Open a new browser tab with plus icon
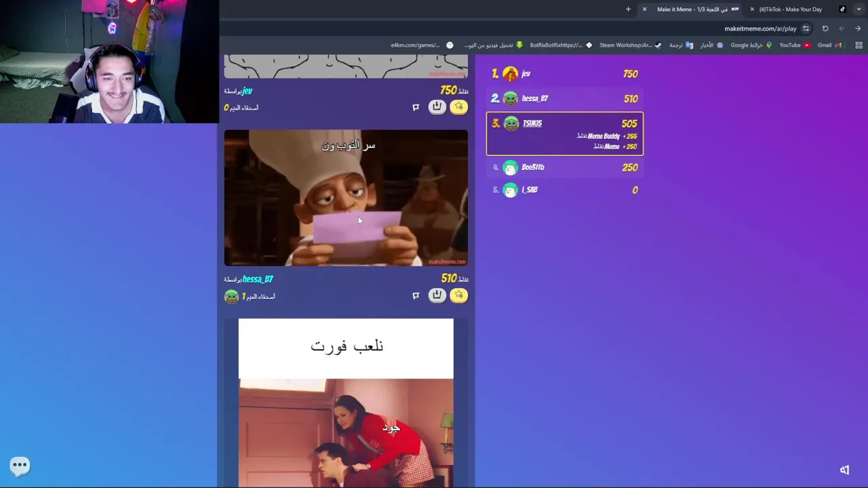 coord(628,9)
